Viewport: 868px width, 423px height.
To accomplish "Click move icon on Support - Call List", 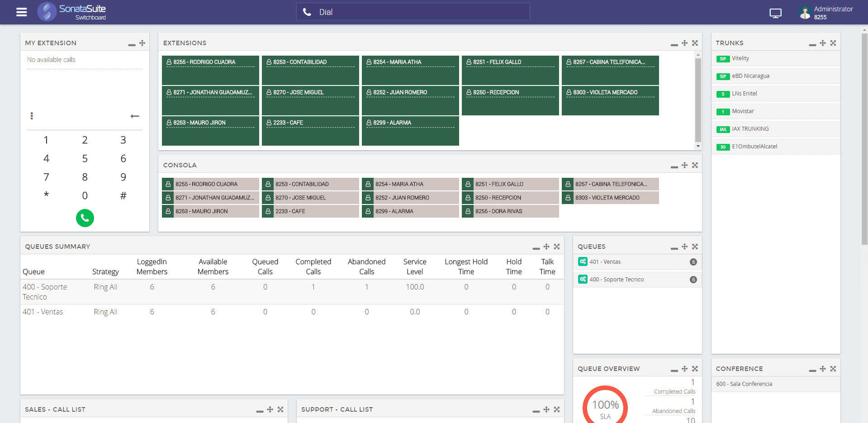I will coord(546,409).
